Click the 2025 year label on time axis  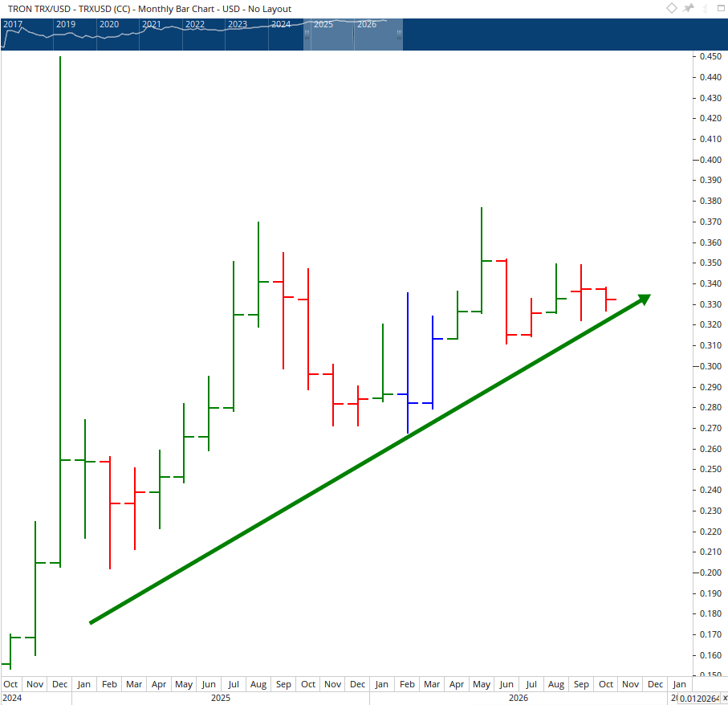[x=221, y=698]
